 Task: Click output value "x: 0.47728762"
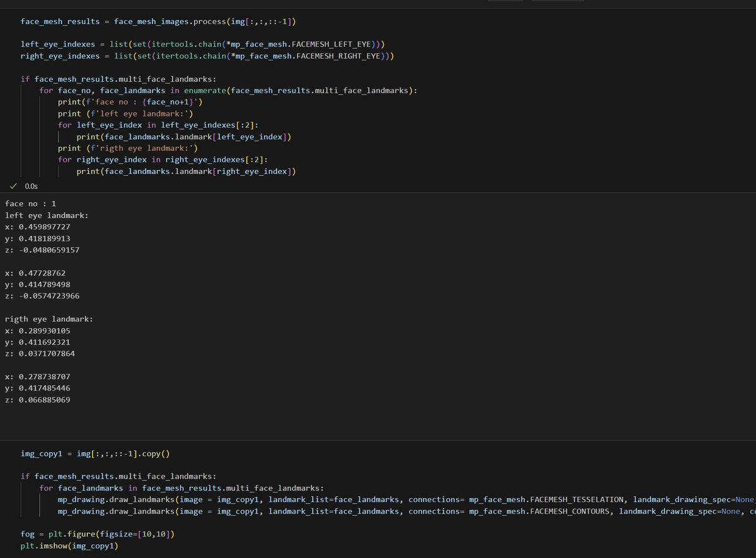pyautogui.click(x=35, y=273)
